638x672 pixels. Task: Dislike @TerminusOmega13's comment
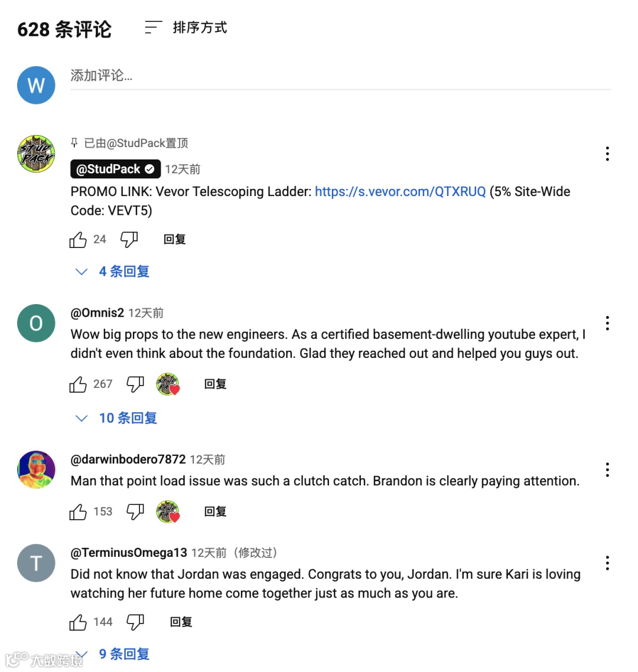(135, 622)
